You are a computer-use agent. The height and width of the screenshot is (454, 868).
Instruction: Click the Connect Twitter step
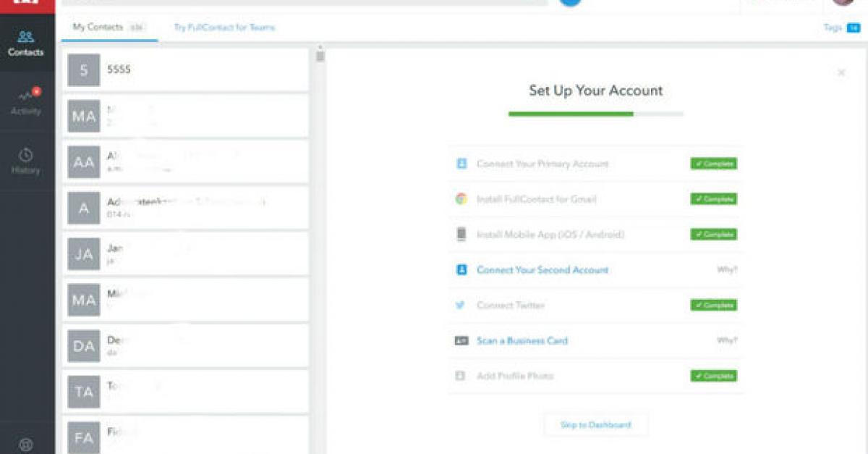point(511,306)
